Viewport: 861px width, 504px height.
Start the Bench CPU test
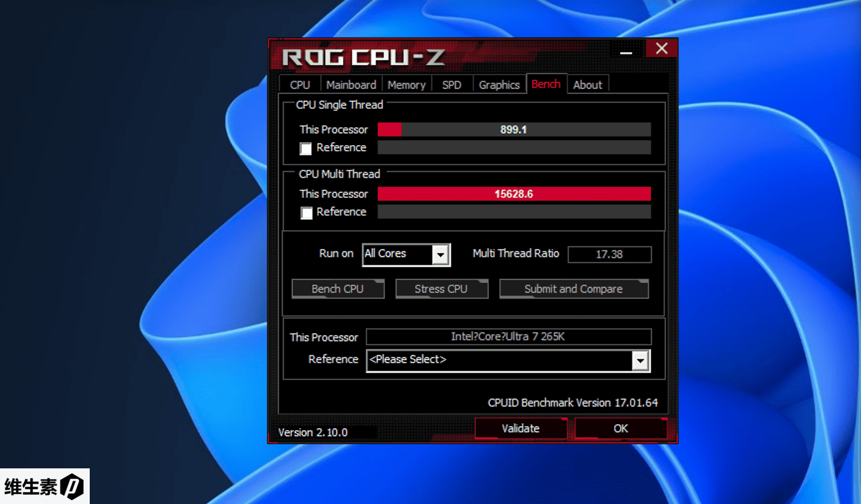(x=337, y=289)
